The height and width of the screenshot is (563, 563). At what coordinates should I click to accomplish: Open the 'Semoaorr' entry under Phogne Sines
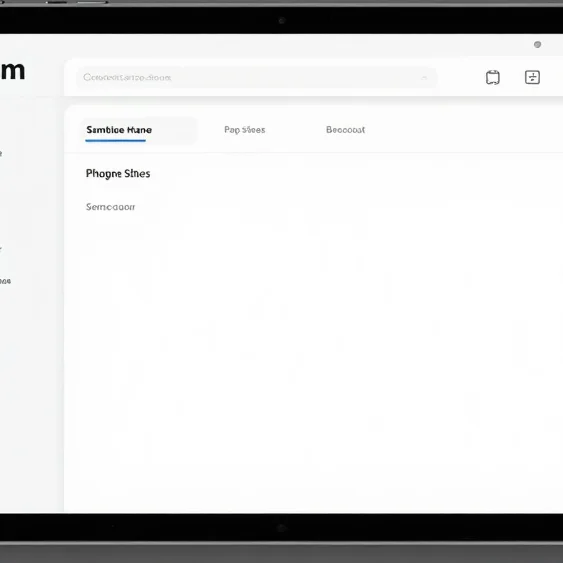coord(110,207)
